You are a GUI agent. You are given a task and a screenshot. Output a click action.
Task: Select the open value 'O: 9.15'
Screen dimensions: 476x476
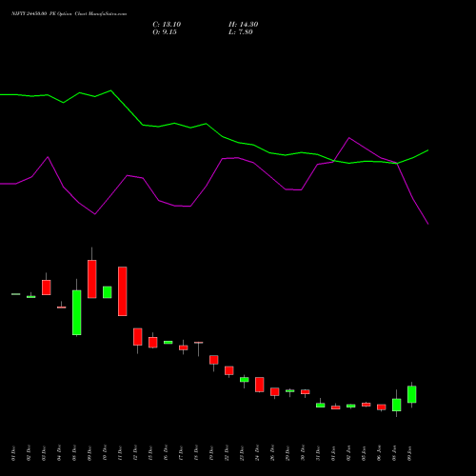(165, 32)
